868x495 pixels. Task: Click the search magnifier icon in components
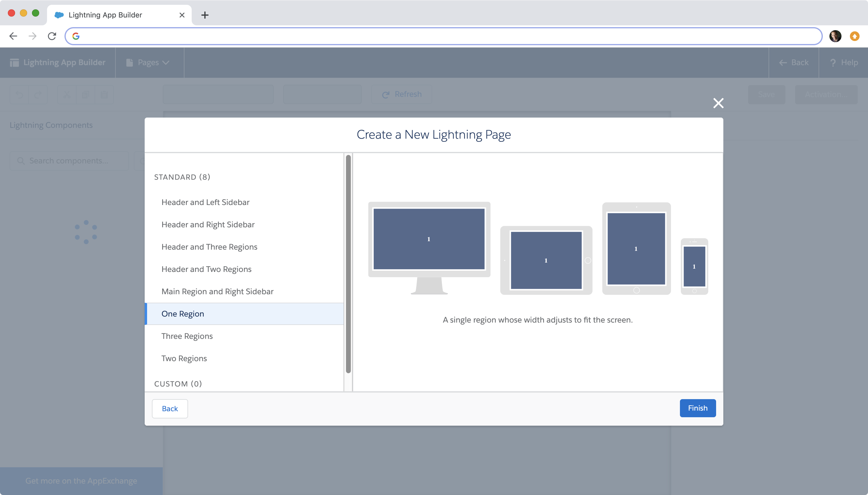tap(21, 161)
